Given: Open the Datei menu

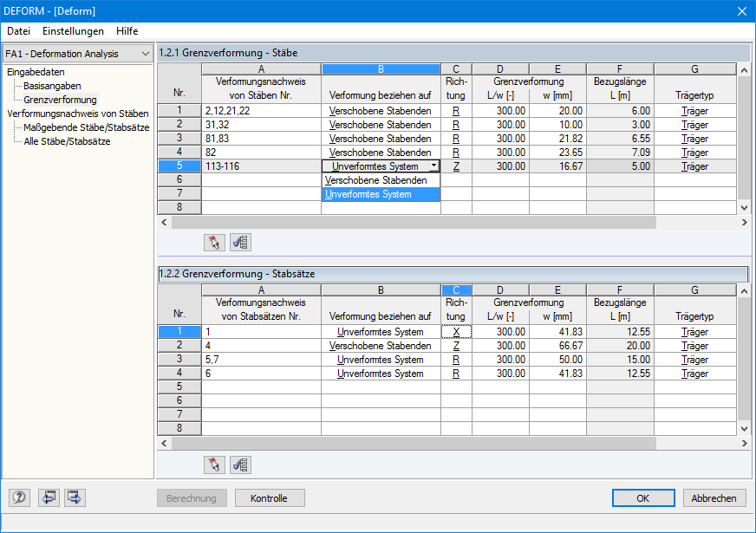Looking at the screenshot, I should tap(18, 30).
